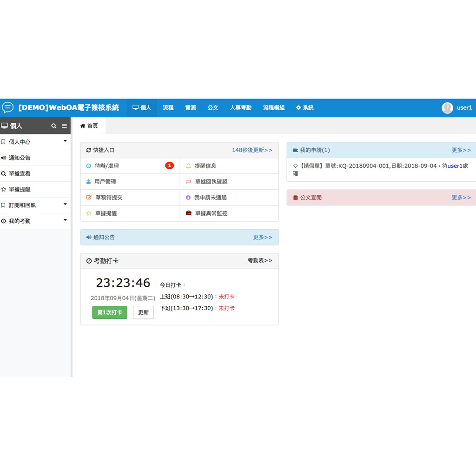Click the red badge showing 1 pending
The width and height of the screenshot is (476, 476).
pyautogui.click(x=169, y=165)
